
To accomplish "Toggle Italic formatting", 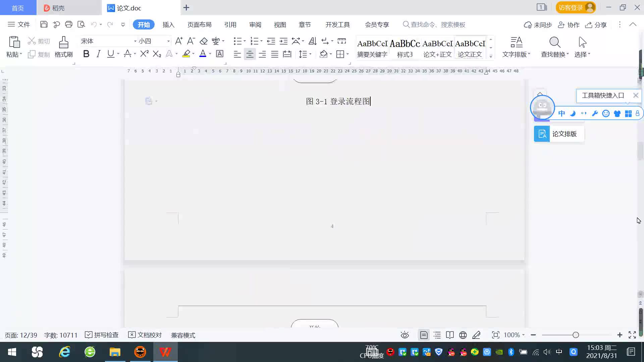I will (98, 54).
